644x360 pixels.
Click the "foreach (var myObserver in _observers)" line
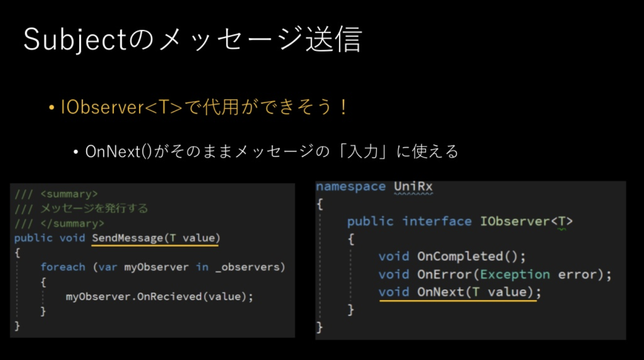point(163,267)
